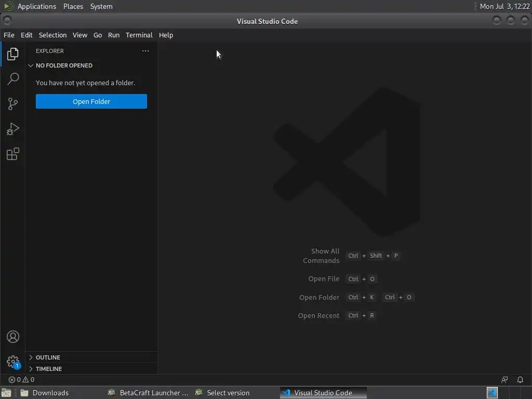The image size is (532, 399).
Task: Open the Accounts icon in activity bar
Action: [13, 337]
